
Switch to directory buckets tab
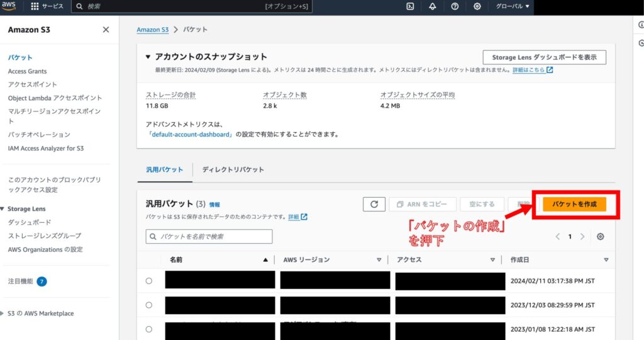pyautogui.click(x=233, y=169)
